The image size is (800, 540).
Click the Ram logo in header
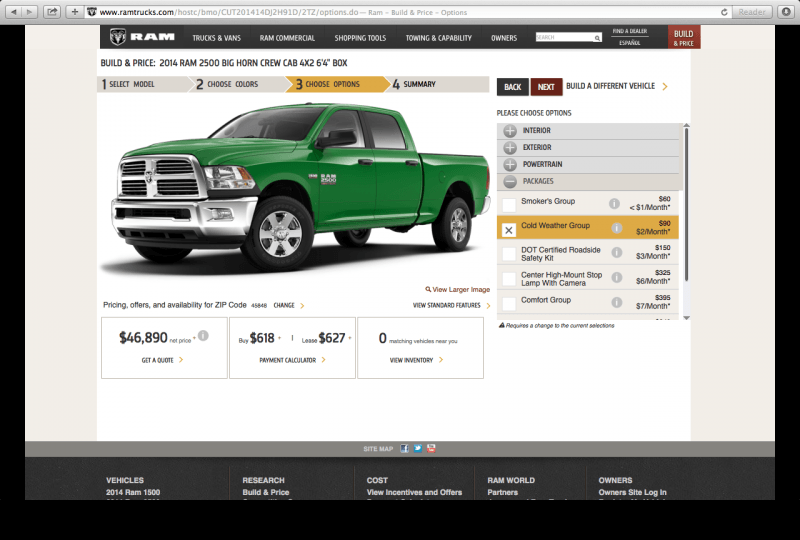[x=142, y=37]
